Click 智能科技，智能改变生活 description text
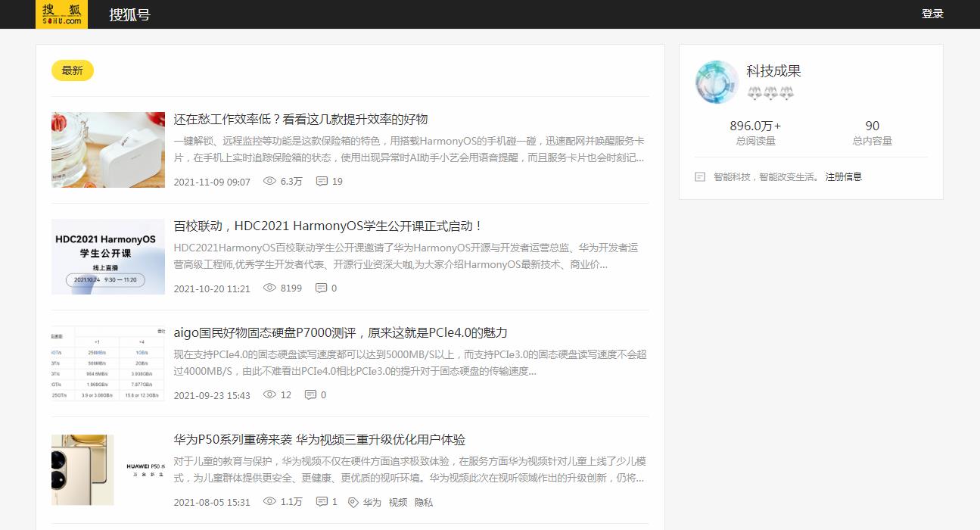 click(767, 176)
